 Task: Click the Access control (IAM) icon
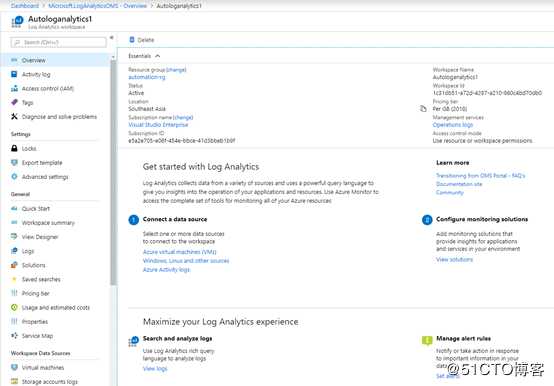pyautogui.click(x=14, y=88)
